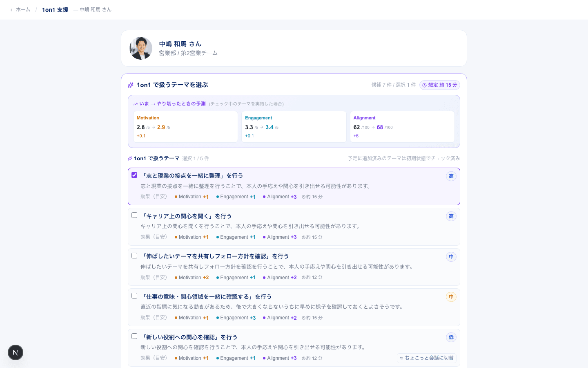Click the trend arrow icon beside いま → やり切ったときの予測
The image size is (588, 368).
(135, 104)
